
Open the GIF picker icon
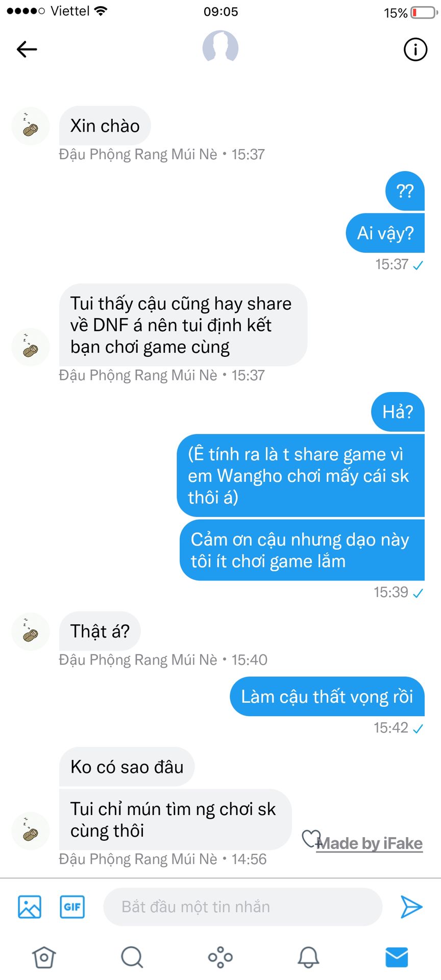[x=72, y=907]
